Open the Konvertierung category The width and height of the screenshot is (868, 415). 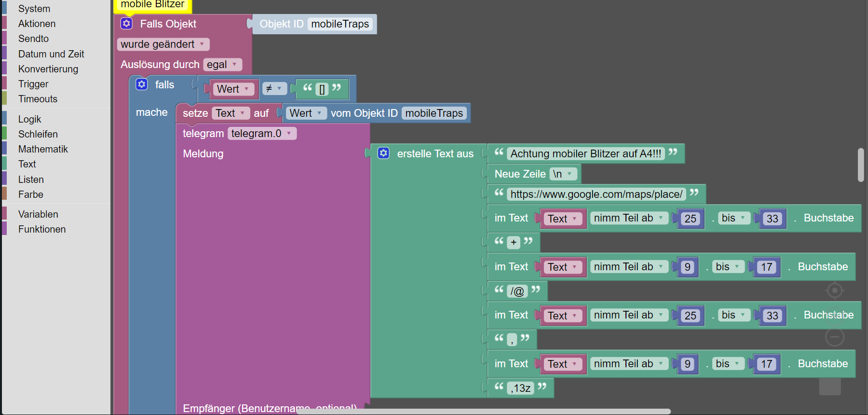(x=48, y=69)
